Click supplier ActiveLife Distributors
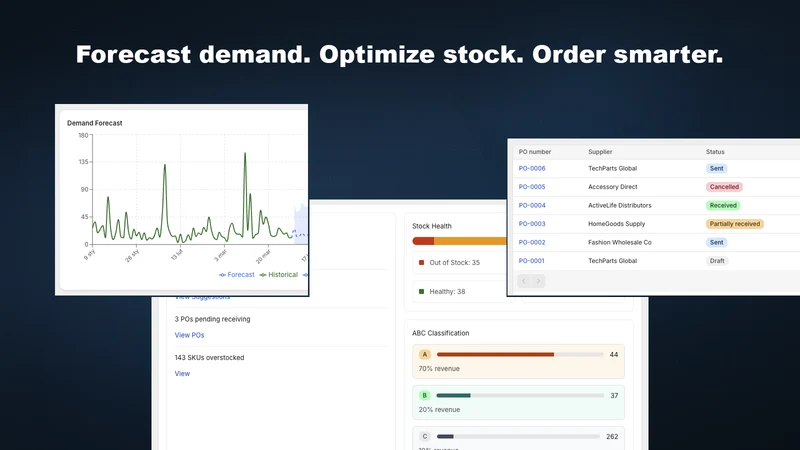The image size is (800, 450). 619,205
